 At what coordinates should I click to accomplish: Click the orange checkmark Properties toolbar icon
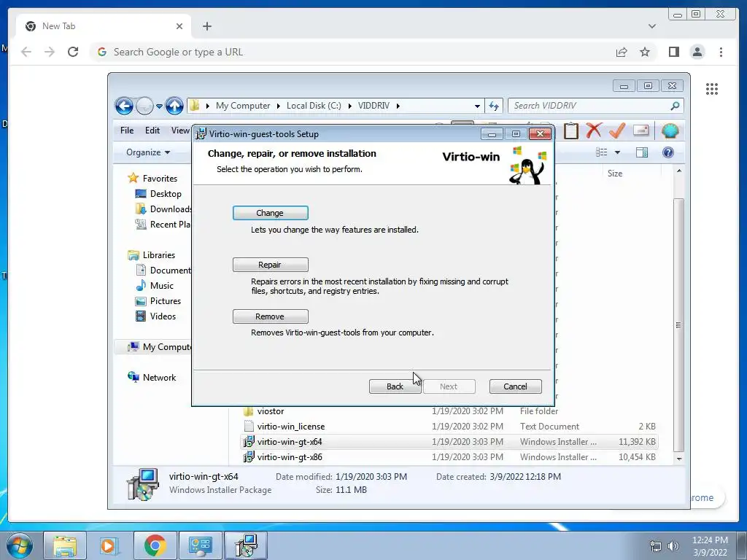[x=617, y=131]
